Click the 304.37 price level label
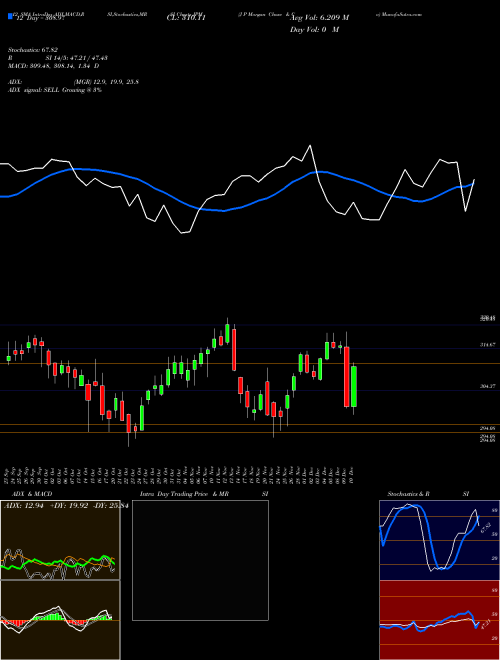500x660 pixels. pyautogui.click(x=487, y=386)
